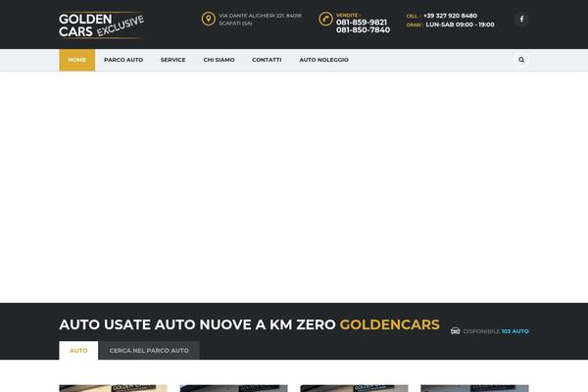This screenshot has height=392, width=588.
Task: Call sales number 081-850-7840
Action: tap(363, 30)
